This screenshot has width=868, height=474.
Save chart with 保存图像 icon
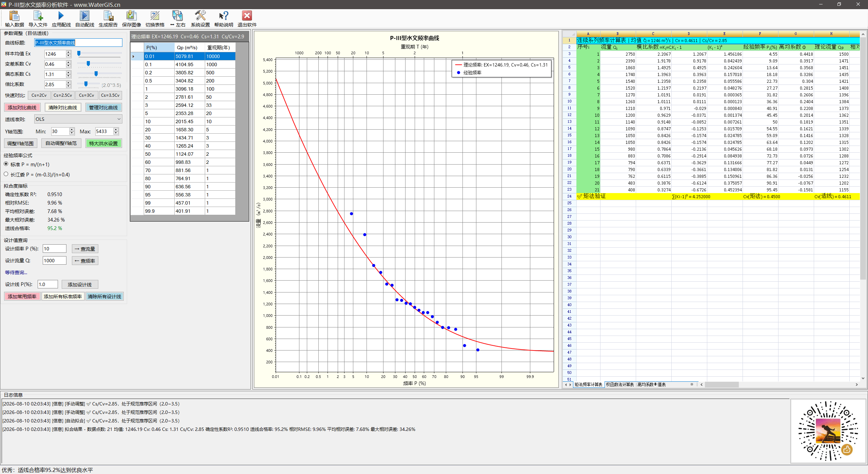click(x=131, y=19)
